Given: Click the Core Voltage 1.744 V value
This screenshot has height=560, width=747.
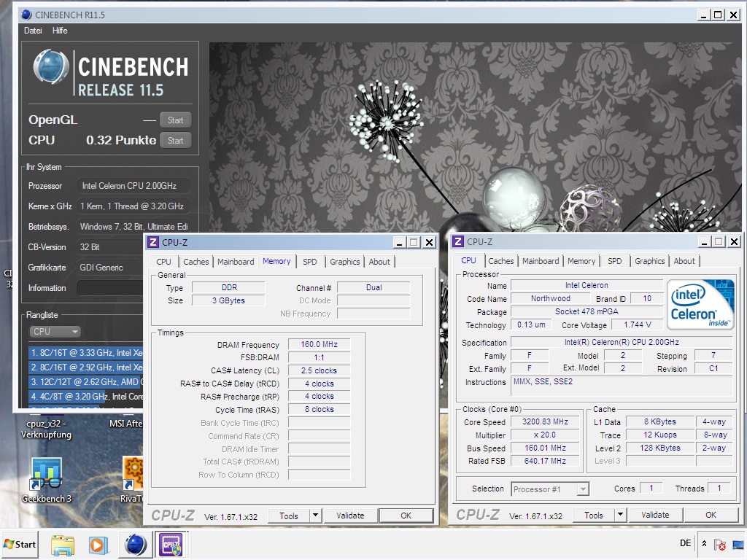Looking at the screenshot, I should (x=638, y=324).
